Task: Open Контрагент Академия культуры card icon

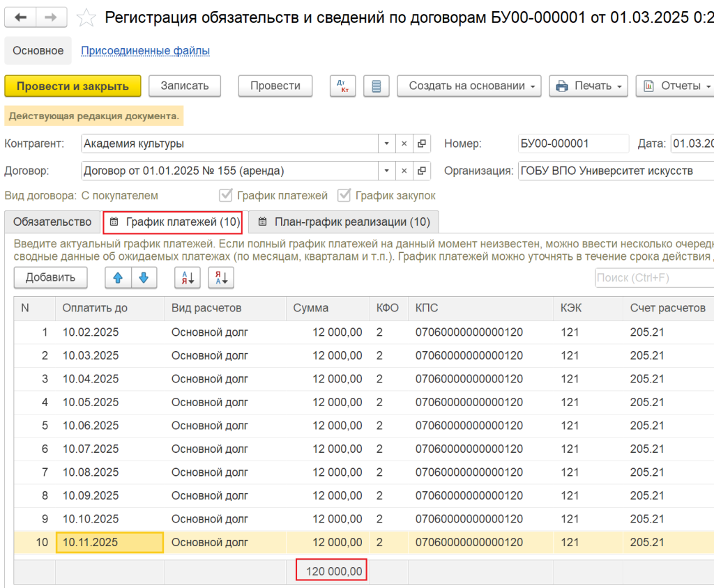Action: [422, 144]
